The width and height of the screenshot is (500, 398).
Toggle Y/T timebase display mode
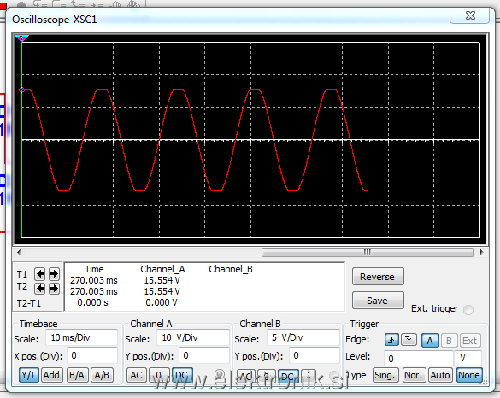pos(28,375)
